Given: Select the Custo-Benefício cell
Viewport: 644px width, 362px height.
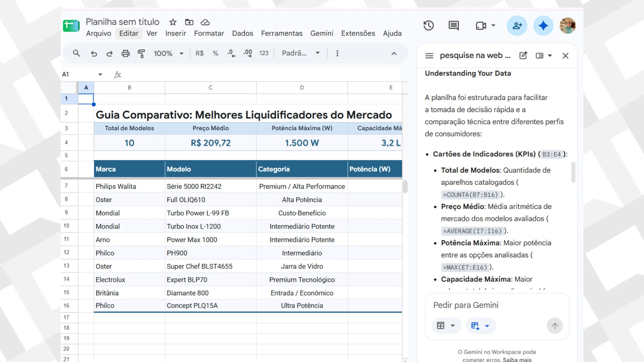Looking at the screenshot, I should point(302,213).
